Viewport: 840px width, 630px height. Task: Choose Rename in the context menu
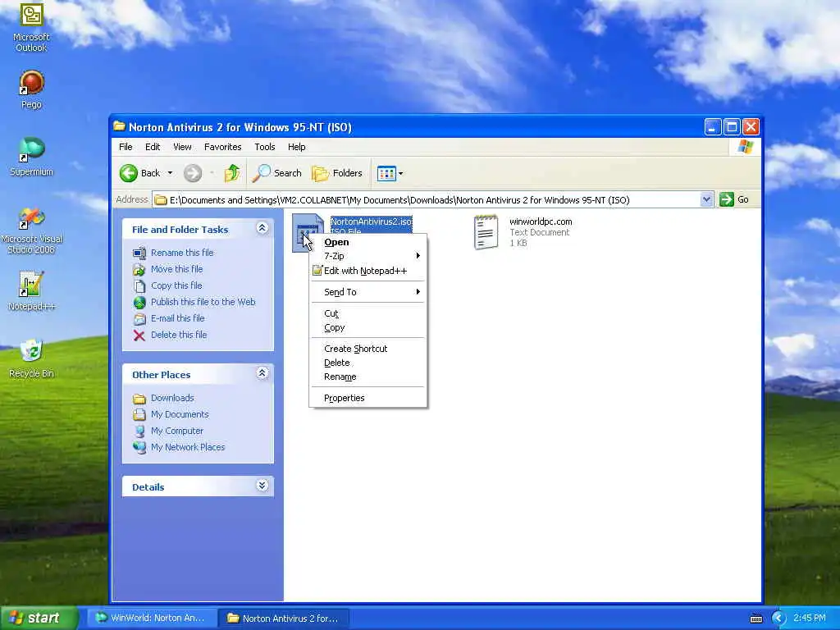pos(368,377)
